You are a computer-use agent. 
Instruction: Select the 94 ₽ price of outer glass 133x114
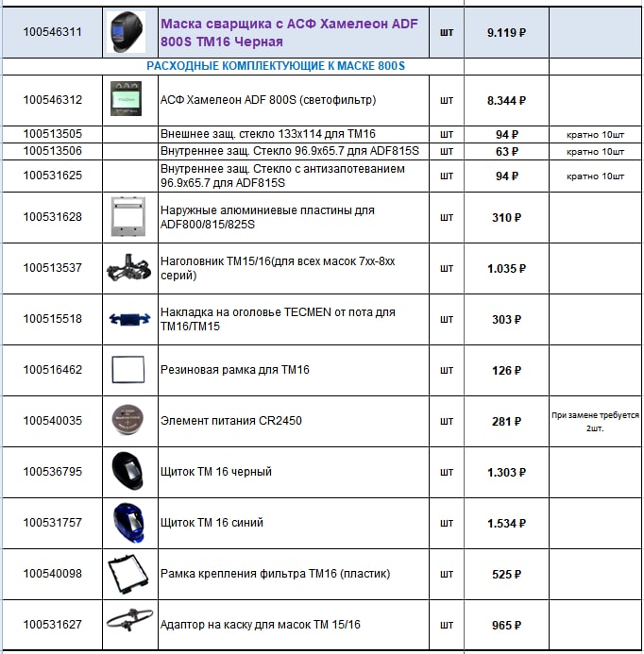(507, 135)
